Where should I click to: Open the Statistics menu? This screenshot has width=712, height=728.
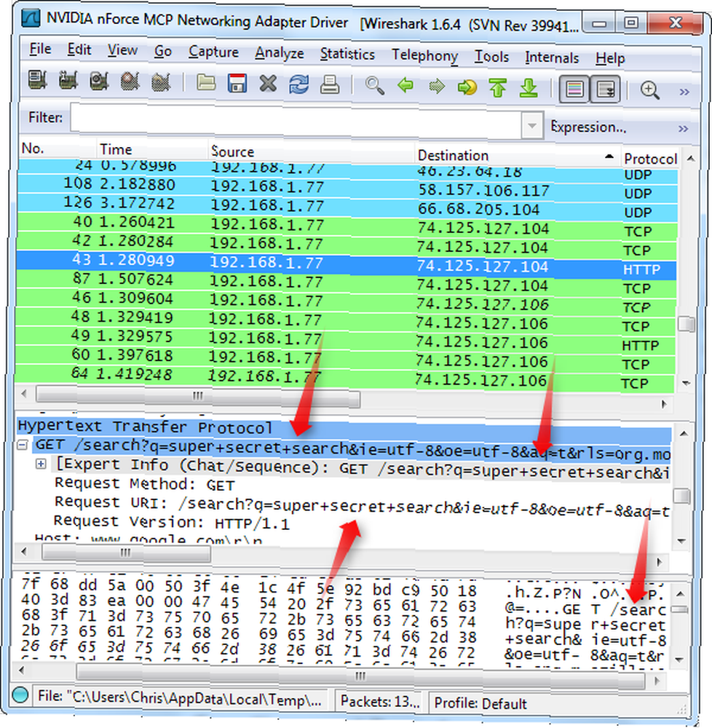click(347, 55)
